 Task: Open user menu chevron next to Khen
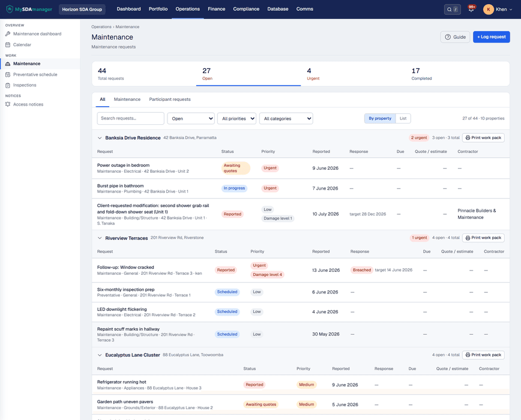pos(511,10)
